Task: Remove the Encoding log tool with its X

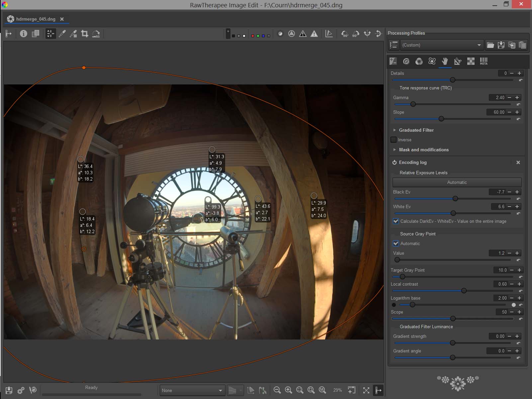Action: pyautogui.click(x=518, y=162)
